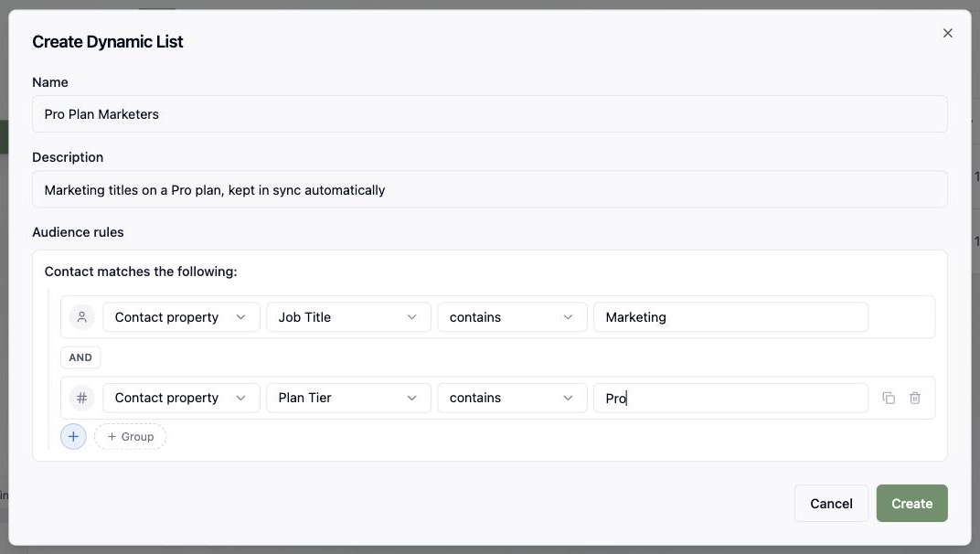980x554 pixels.
Task: Open contains operator dropdown in Plan Tier rule
Action: point(512,398)
